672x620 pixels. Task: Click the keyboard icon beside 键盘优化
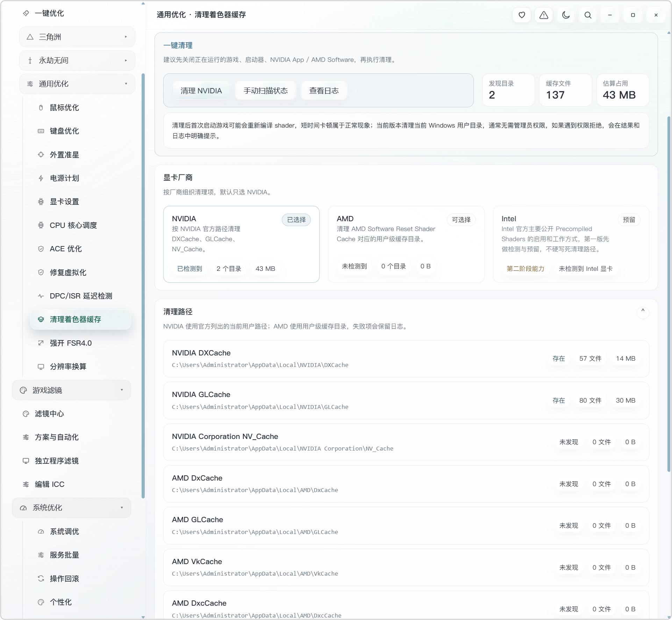41,131
